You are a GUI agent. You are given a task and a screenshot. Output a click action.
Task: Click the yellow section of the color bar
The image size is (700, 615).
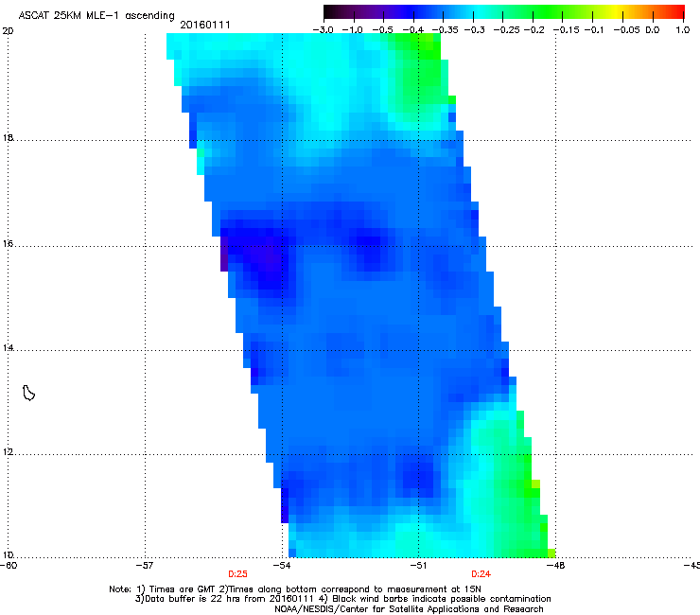[x=616, y=12]
